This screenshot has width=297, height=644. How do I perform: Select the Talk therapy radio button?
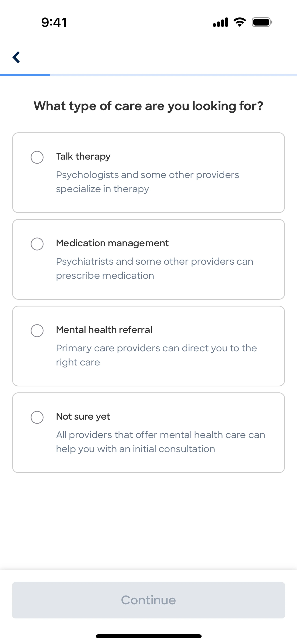37,157
